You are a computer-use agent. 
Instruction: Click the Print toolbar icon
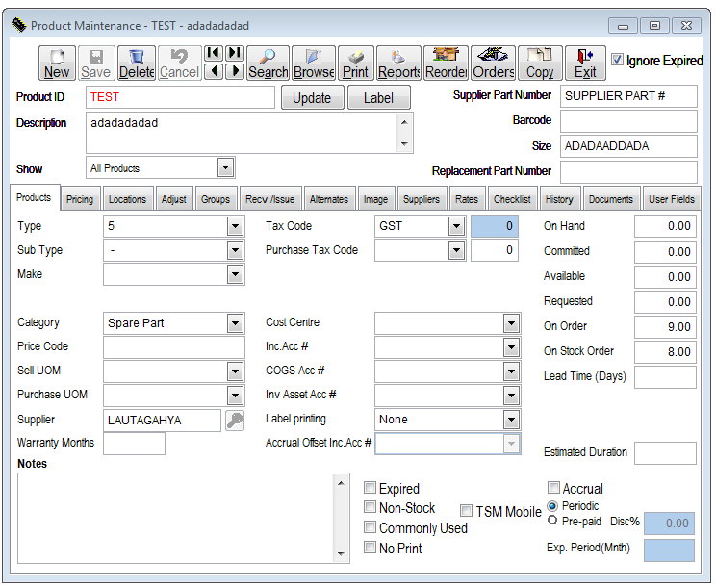[355, 64]
